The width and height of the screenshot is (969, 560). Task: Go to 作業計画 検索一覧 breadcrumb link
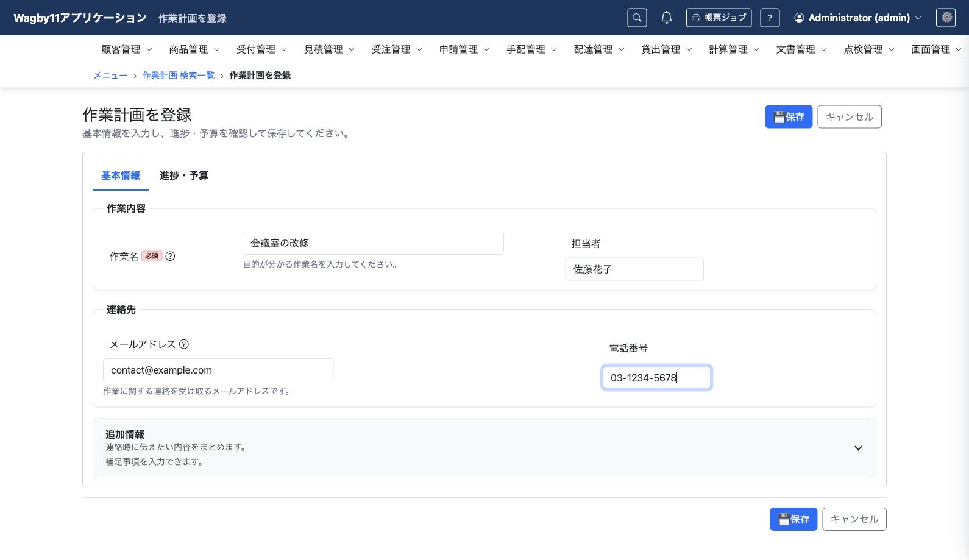(x=179, y=76)
